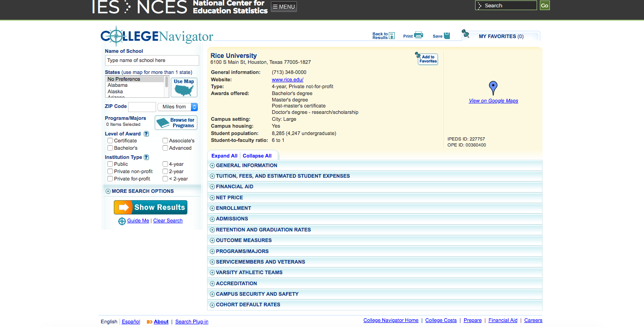Viewport: 644px width, 327px height.
Task: Check the Certificate checkbox
Action: point(110,141)
